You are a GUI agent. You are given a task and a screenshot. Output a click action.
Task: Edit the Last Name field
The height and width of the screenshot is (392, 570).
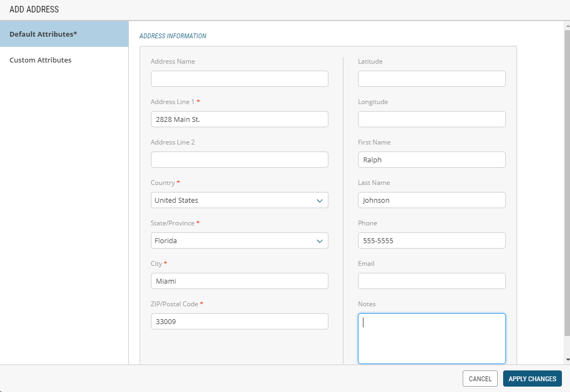[x=431, y=200]
